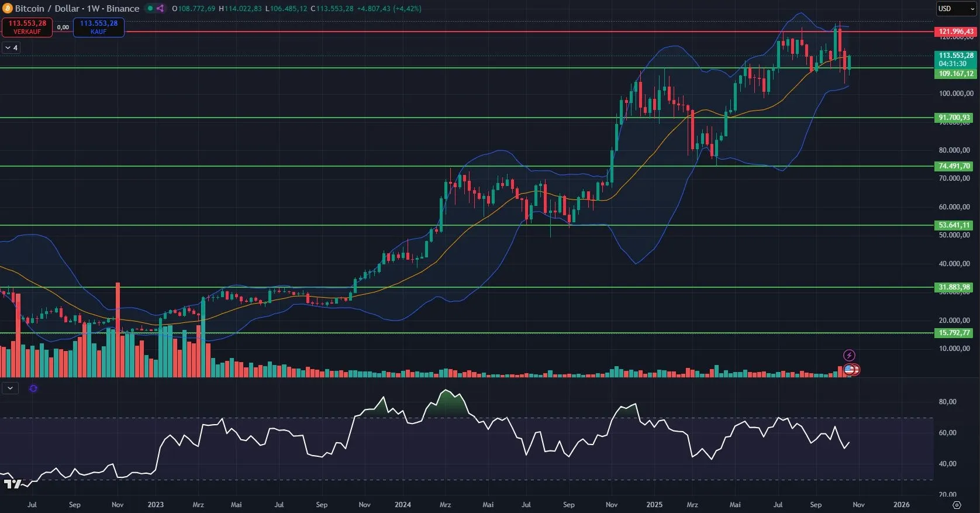Click the green market status dot
This screenshot has width=980, height=513.
click(x=150, y=8)
